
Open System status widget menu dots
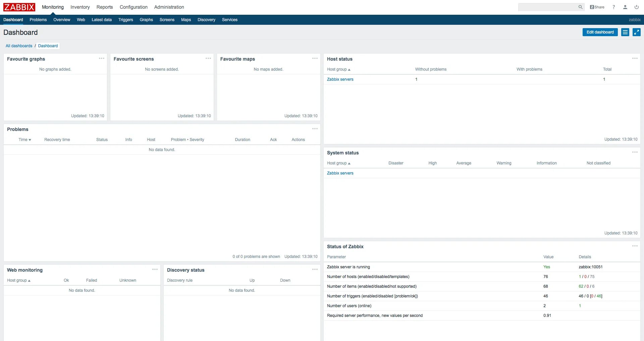pyautogui.click(x=635, y=152)
